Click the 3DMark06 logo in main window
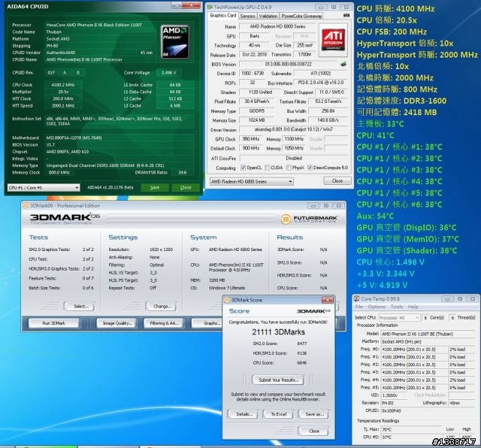This screenshot has width=481, height=448. tap(65, 217)
